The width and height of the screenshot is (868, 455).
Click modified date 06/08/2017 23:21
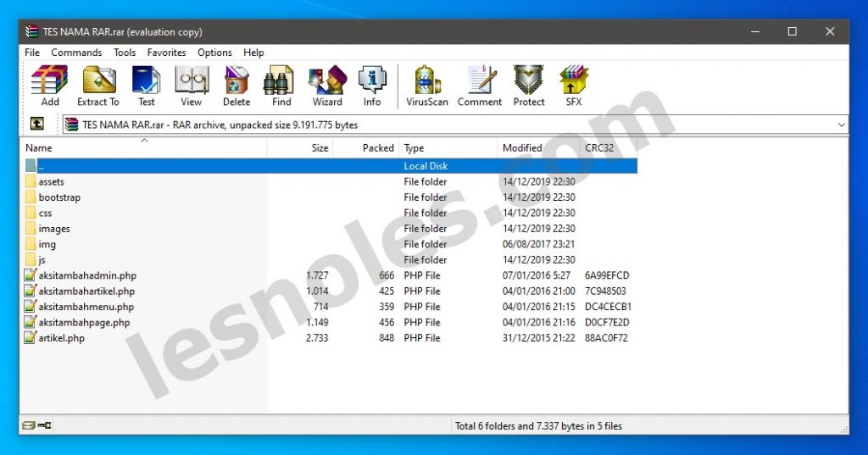538,244
